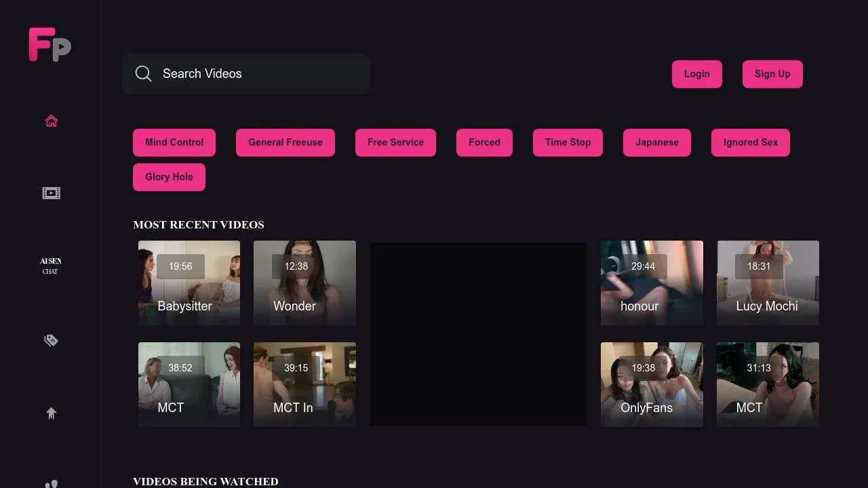Play the Babysitter video thumbnail

[189, 283]
